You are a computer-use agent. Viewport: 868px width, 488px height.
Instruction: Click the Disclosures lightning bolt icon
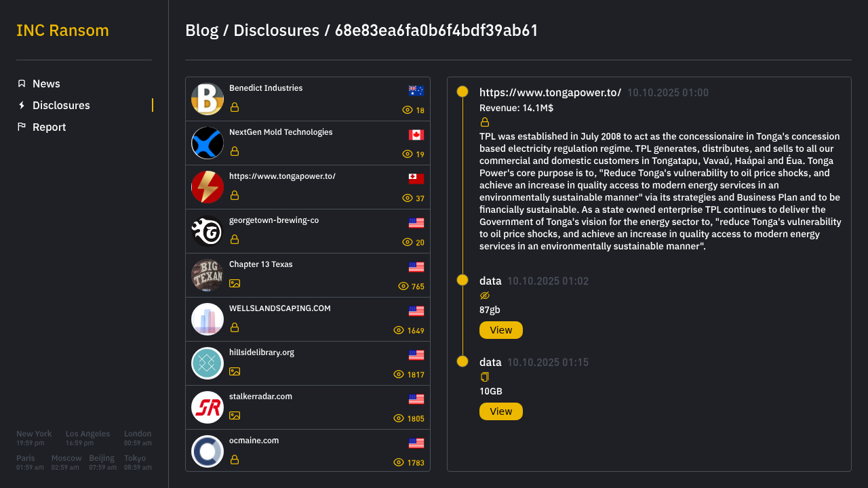point(22,105)
